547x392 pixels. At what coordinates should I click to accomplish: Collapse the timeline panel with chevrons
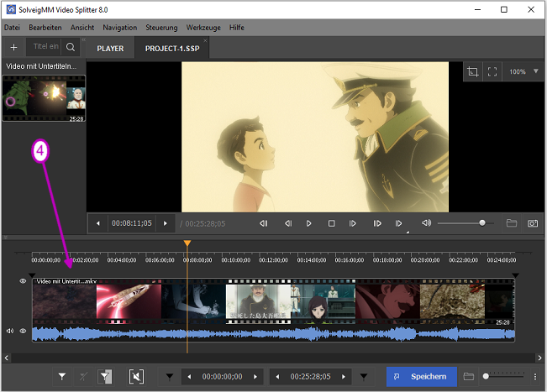tap(5, 238)
